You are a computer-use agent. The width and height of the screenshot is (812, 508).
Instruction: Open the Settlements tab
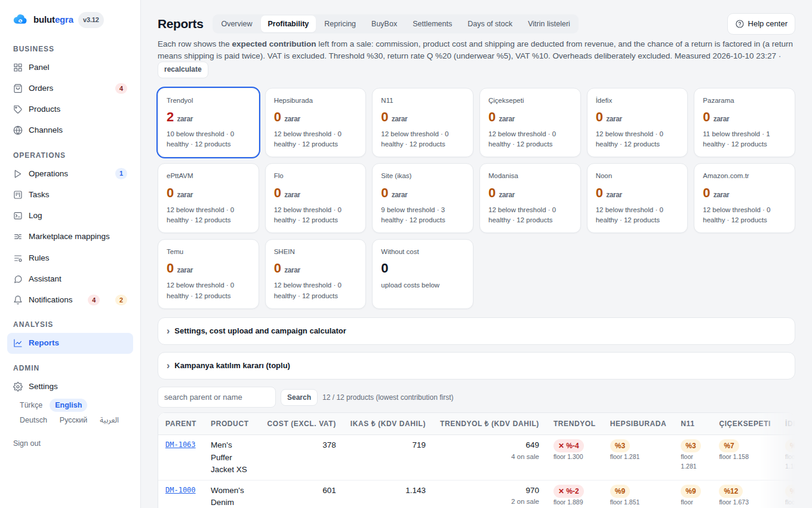point(432,24)
